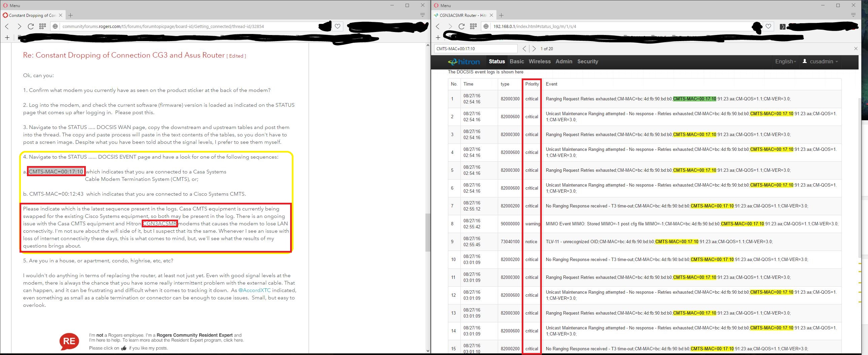This screenshot has width=868, height=355.
Task: Click type cell 90000000 in event log
Action: (510, 224)
